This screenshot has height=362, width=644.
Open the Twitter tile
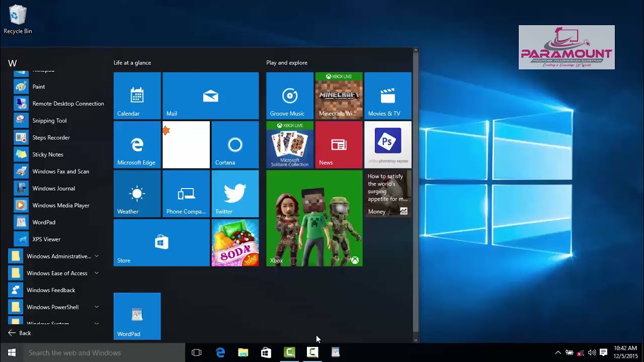[235, 194]
